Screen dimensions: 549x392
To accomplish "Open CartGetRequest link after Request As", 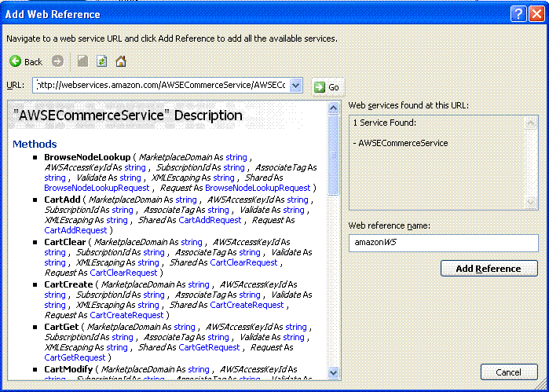I will [x=75, y=357].
